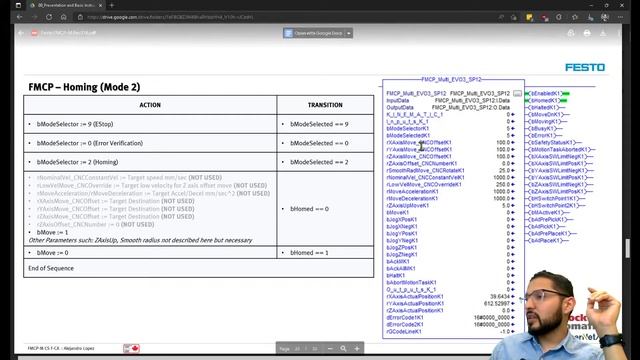The width and height of the screenshot is (640, 360).
Task: Click the vertical scrollbar thumb of PDF viewer
Action: point(627,248)
